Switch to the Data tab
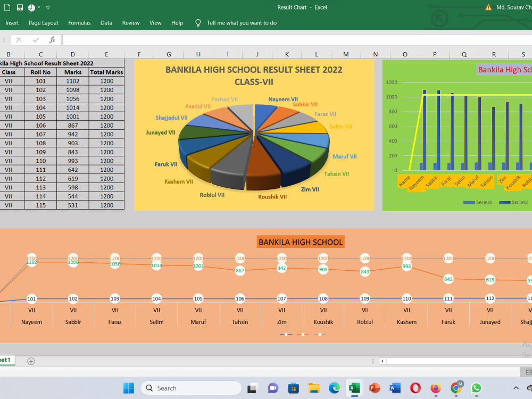532x399 pixels. point(106,23)
